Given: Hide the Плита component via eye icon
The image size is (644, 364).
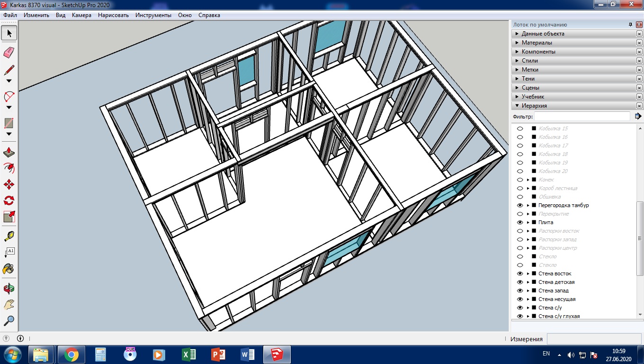Looking at the screenshot, I should coord(520,222).
